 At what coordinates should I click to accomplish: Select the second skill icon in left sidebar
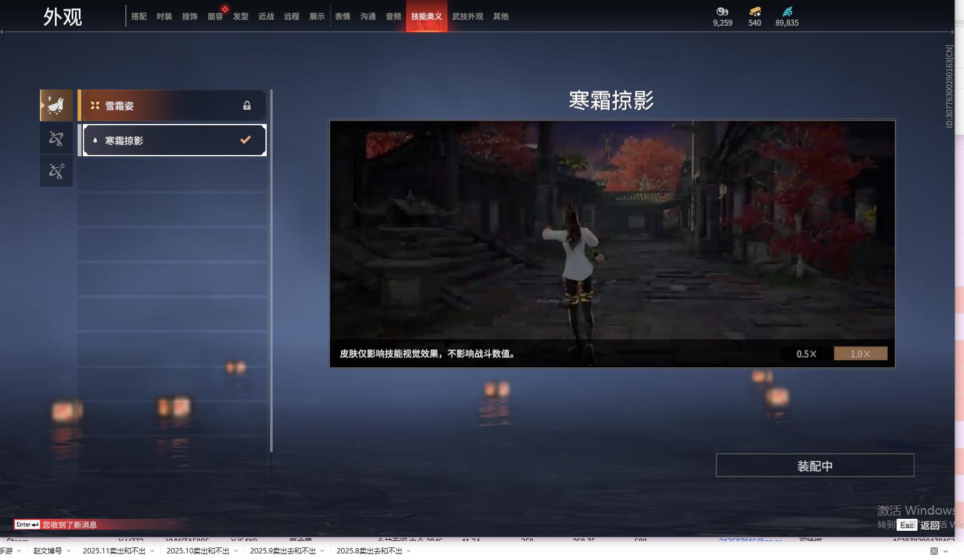[x=55, y=138]
